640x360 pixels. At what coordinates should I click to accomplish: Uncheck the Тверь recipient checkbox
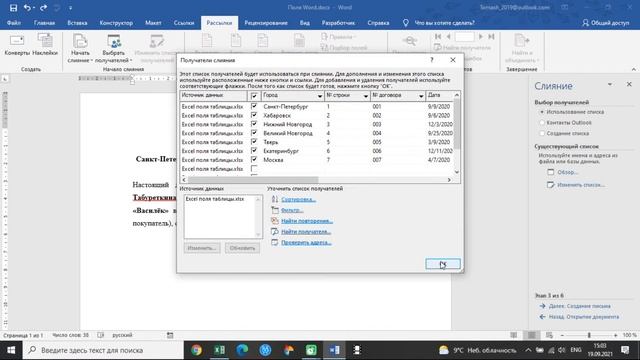click(x=254, y=142)
